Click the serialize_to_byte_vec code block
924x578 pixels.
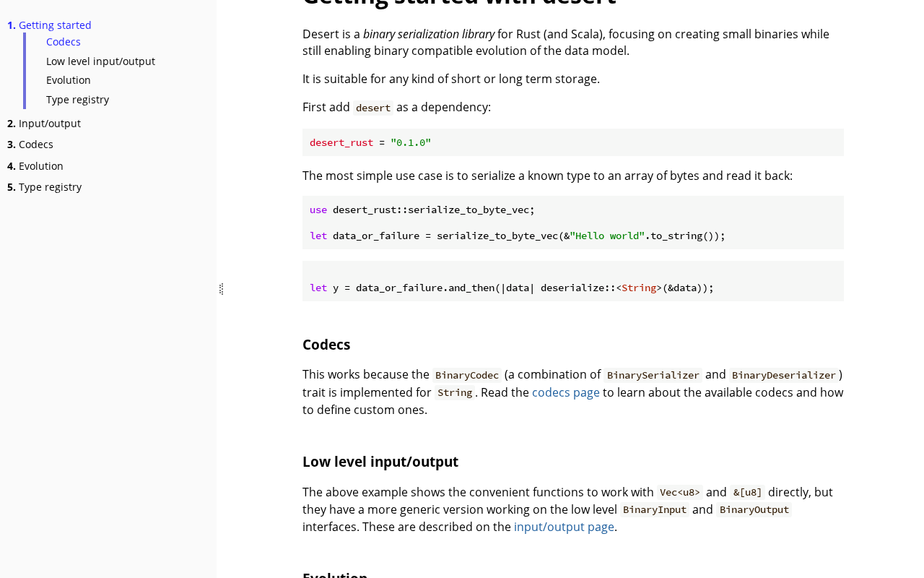click(x=572, y=223)
